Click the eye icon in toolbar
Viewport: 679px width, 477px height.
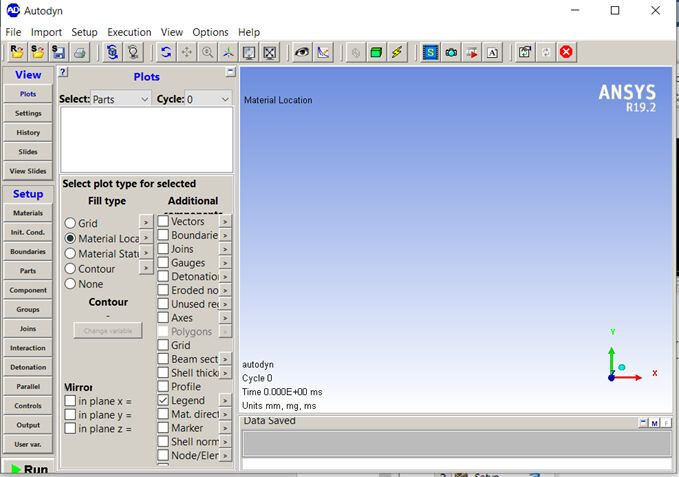click(x=301, y=52)
